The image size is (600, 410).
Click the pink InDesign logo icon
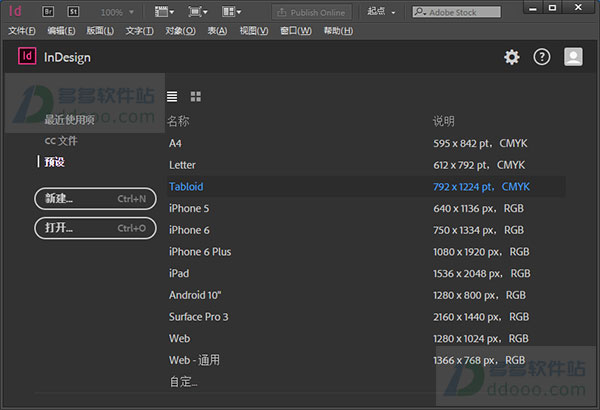pos(27,56)
